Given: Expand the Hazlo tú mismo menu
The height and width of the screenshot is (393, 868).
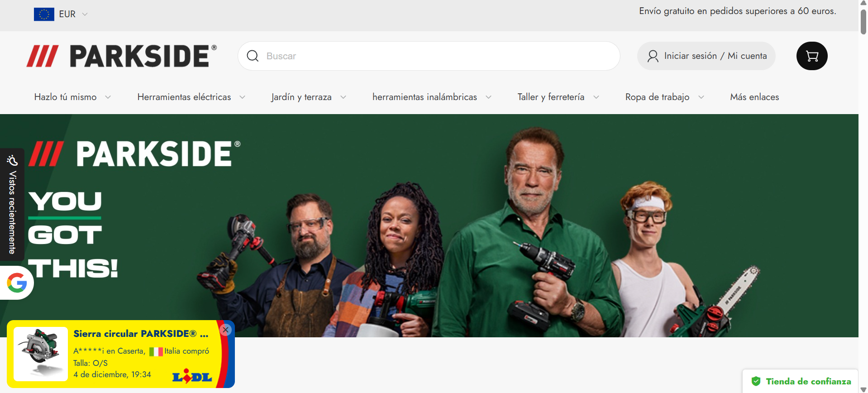Looking at the screenshot, I should tap(72, 97).
